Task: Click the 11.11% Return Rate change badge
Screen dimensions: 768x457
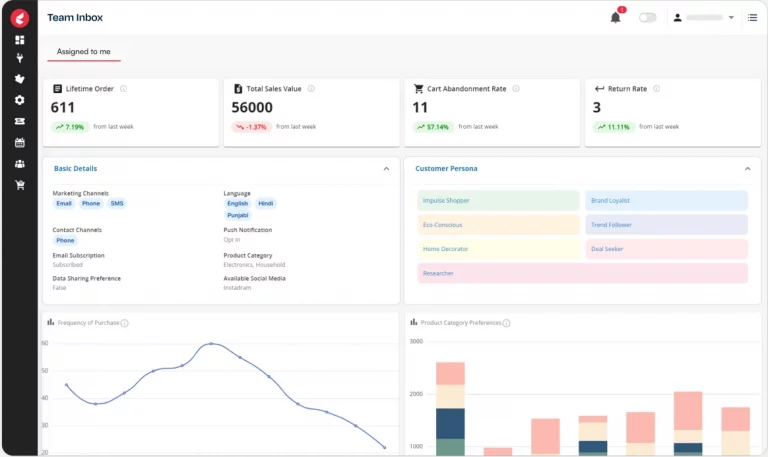Action: (614, 127)
